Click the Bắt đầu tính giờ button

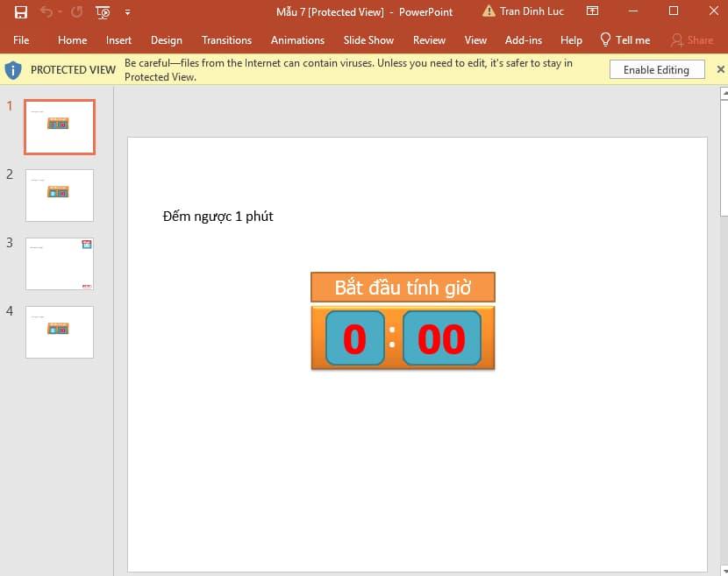[403, 286]
